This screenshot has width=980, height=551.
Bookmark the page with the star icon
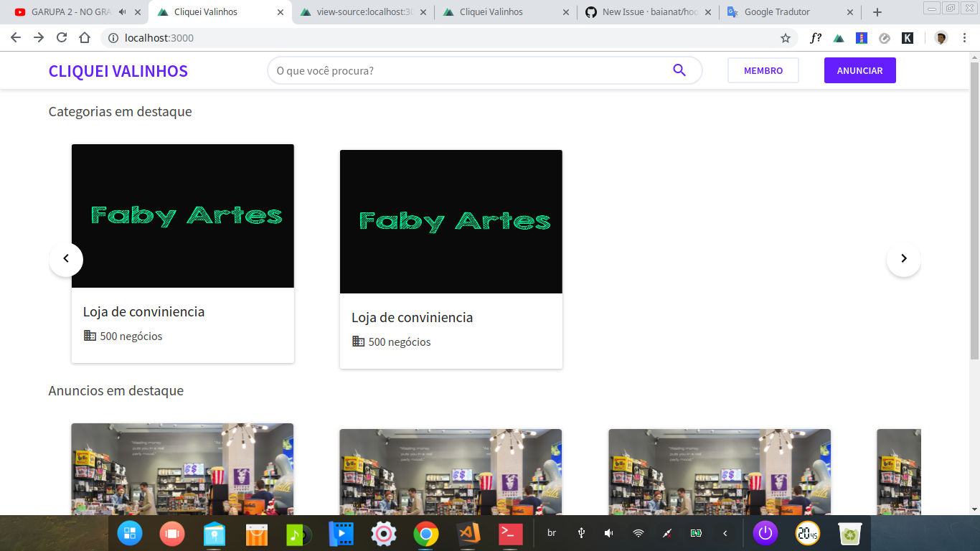pos(786,38)
